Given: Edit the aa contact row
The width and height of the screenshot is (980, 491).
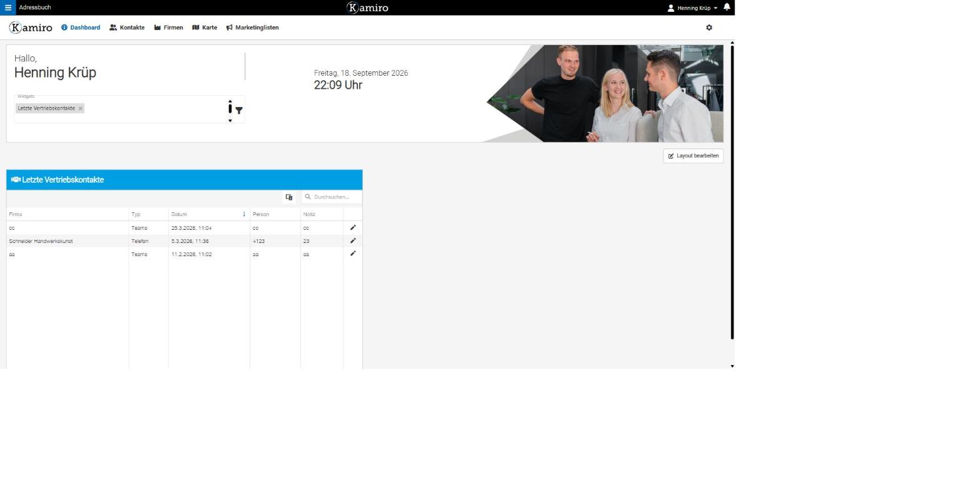Looking at the screenshot, I should 353,254.
